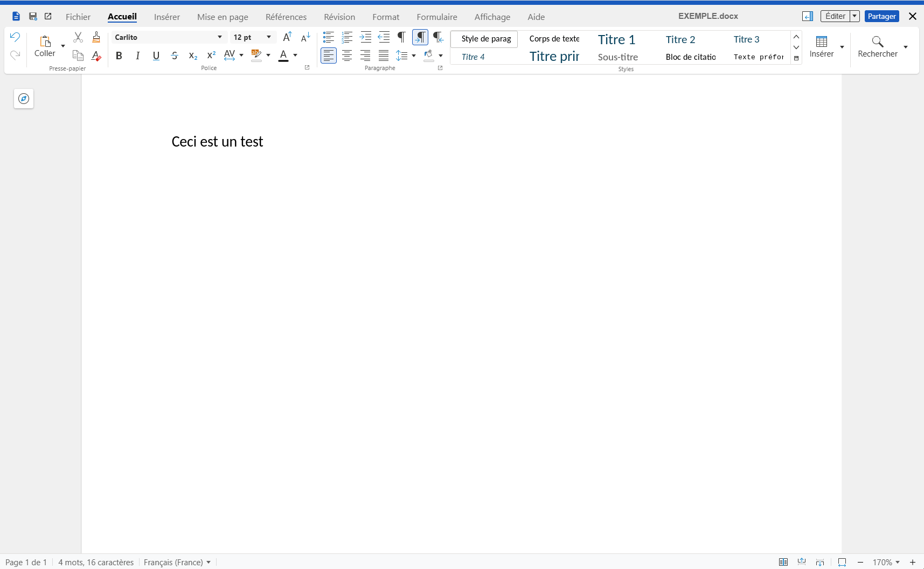Open the 12 pt font size dropdown
This screenshot has width=924, height=569.
(x=269, y=37)
